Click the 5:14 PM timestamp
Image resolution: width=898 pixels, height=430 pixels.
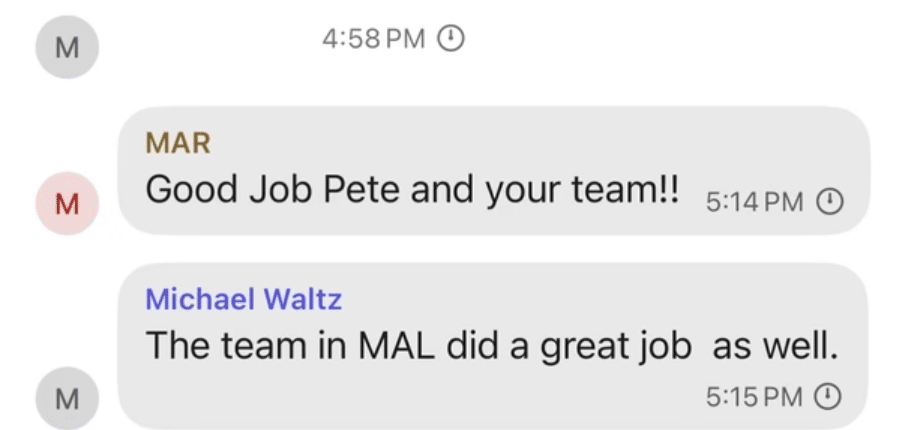pos(754,202)
